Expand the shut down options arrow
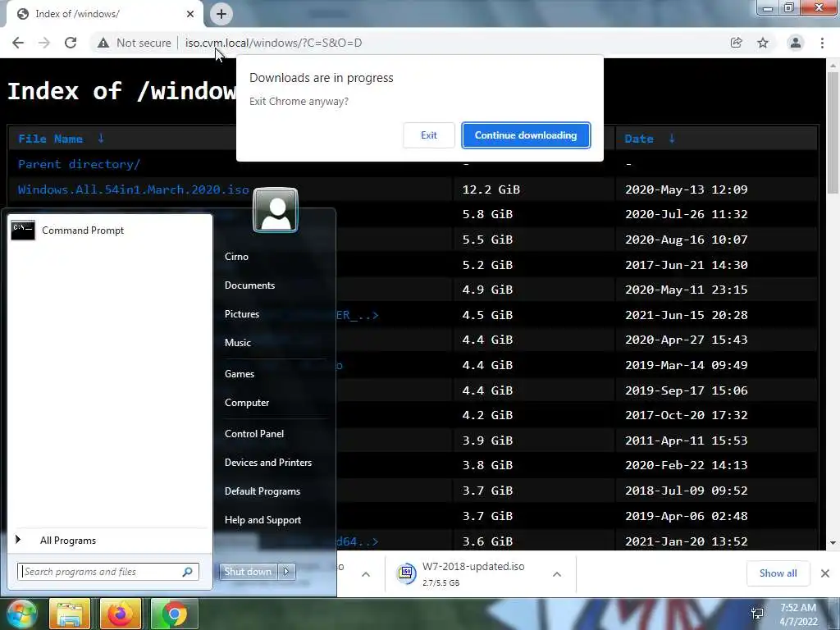The width and height of the screenshot is (840, 630). 286,572
